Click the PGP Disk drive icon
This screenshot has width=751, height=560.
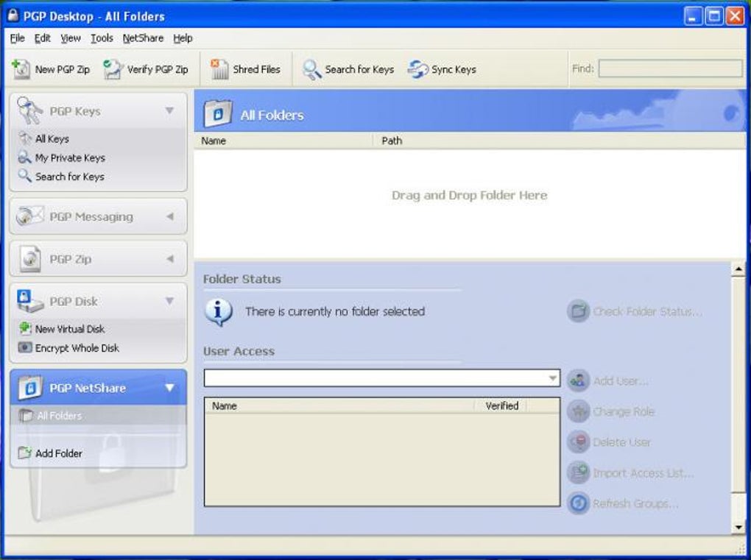click(29, 301)
